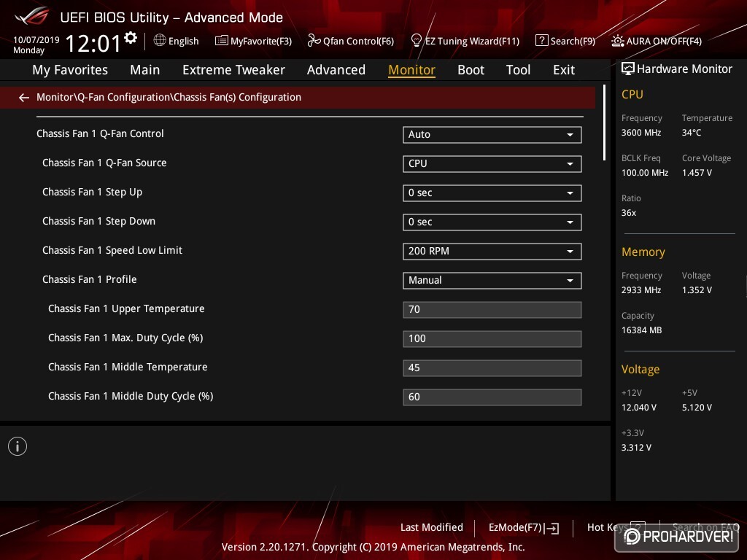747x560 pixels.
Task: Open Chassis Fan 1 Q-Fan Source dropdown
Action: 492,164
